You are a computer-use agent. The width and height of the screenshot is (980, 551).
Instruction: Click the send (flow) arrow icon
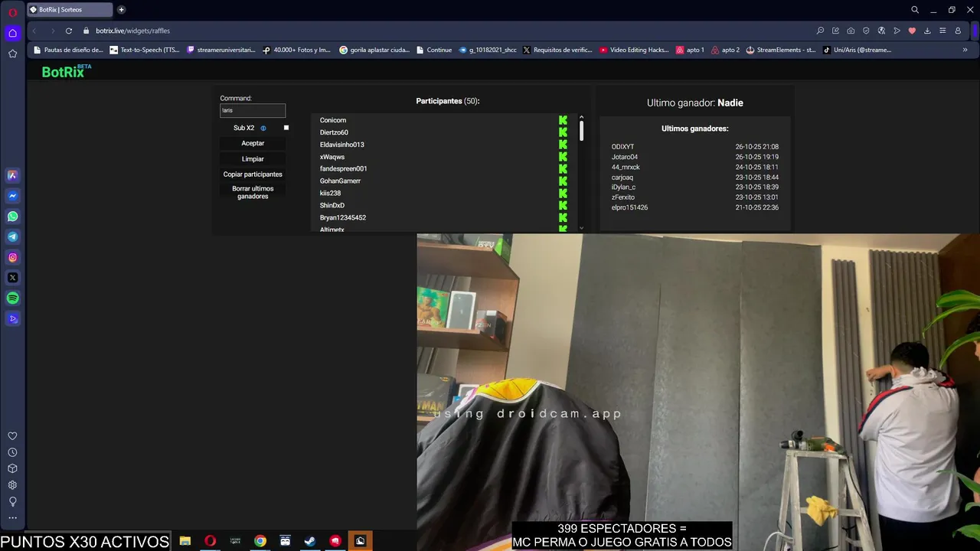click(x=897, y=31)
